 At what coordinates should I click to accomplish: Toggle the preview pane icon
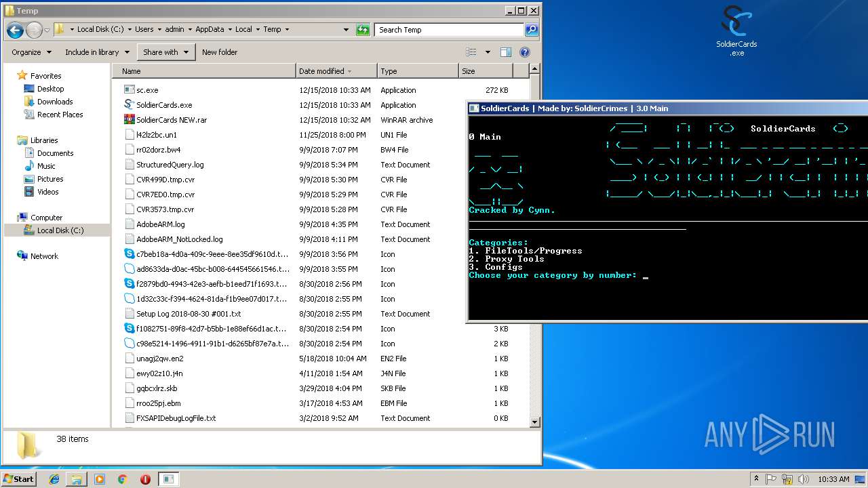506,52
